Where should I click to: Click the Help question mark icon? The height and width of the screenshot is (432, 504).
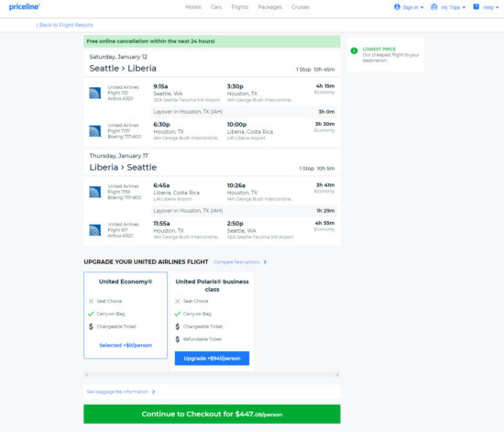pos(476,6)
